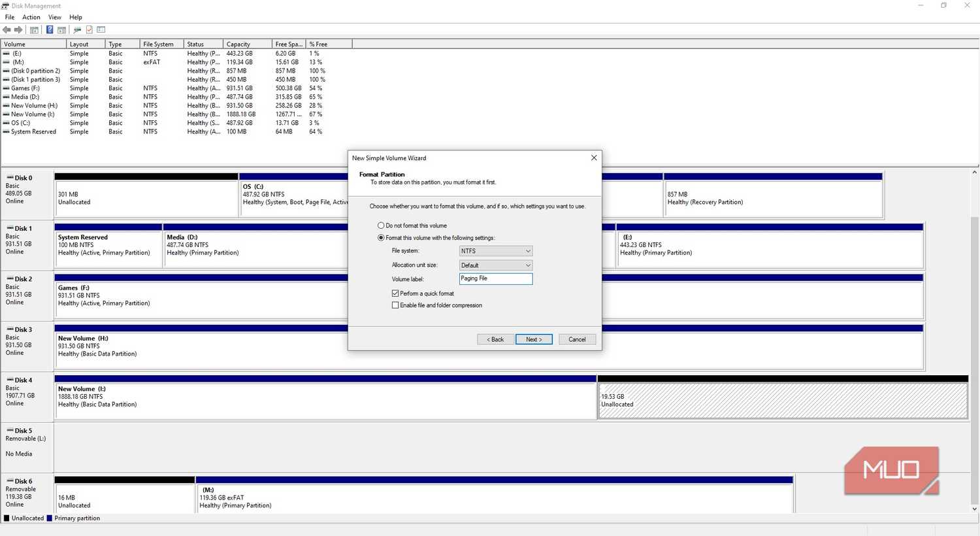980x536 pixels.
Task: Open Help with the blue question-mark icon
Action: point(50,30)
